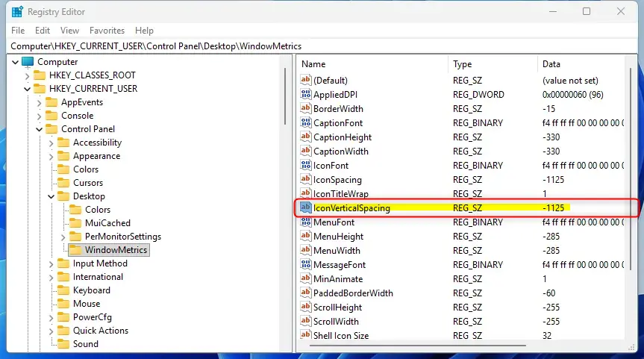This screenshot has height=359, width=644.
Task: Collapse the Control Panel key
Action: 39,129
